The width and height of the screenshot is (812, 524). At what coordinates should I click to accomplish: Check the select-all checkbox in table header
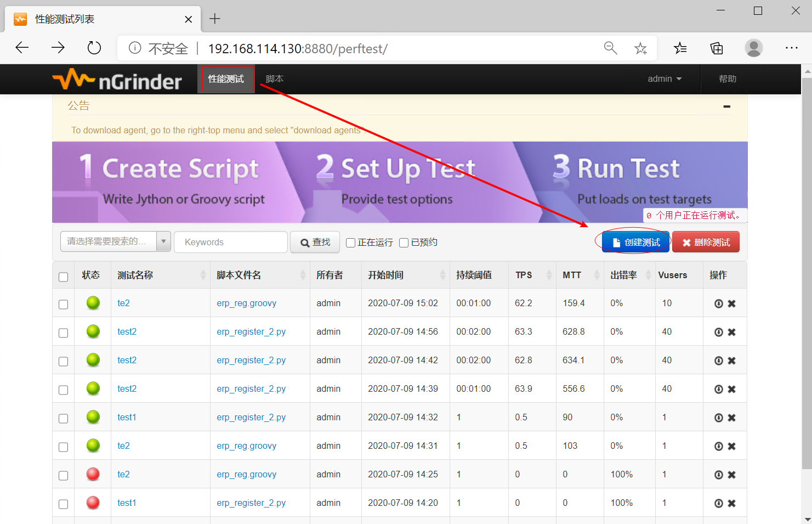64,277
